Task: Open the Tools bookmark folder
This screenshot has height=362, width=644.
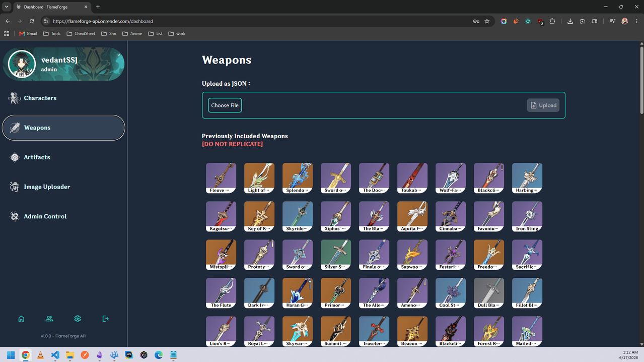Action: [52, 34]
